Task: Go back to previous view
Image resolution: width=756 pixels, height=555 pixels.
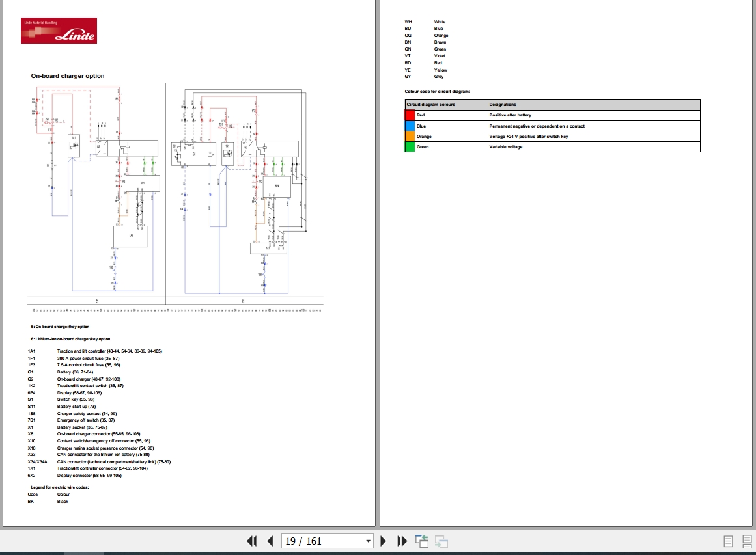Action: pos(422,541)
